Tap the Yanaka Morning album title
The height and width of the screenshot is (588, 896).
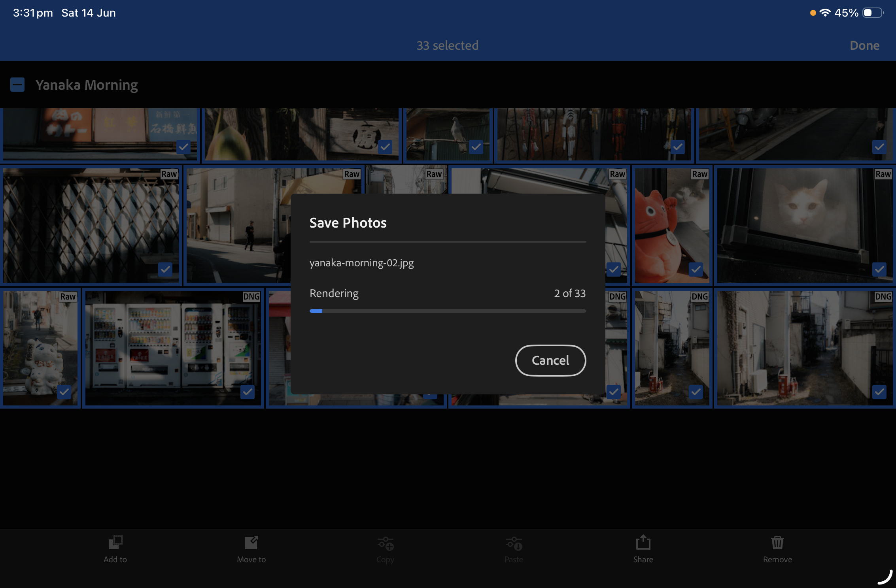87,85
